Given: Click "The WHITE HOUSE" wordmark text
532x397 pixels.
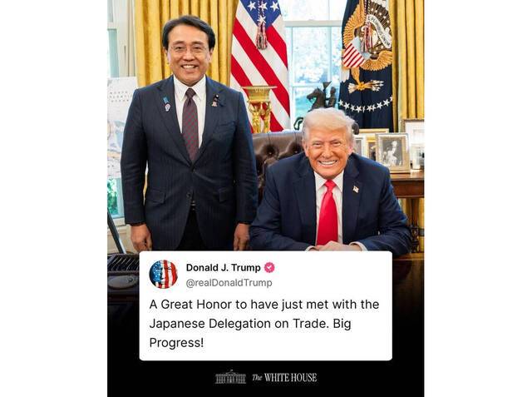Looking at the screenshot, I should pyautogui.click(x=284, y=378).
